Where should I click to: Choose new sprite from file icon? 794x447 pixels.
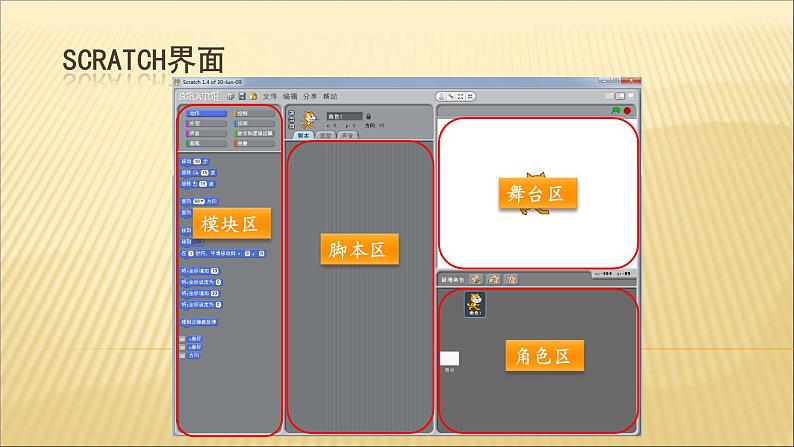pyautogui.click(x=494, y=279)
